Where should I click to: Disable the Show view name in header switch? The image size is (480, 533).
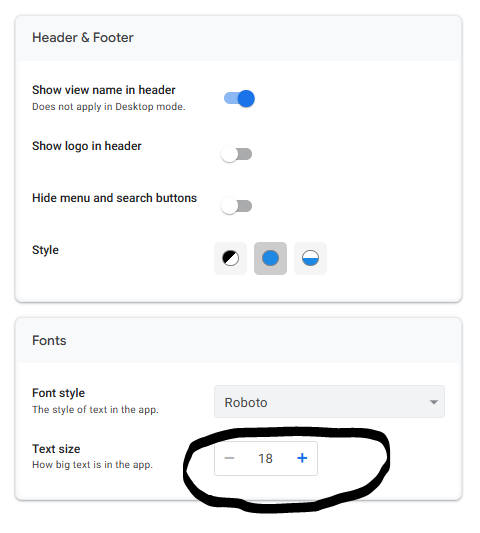(x=239, y=99)
